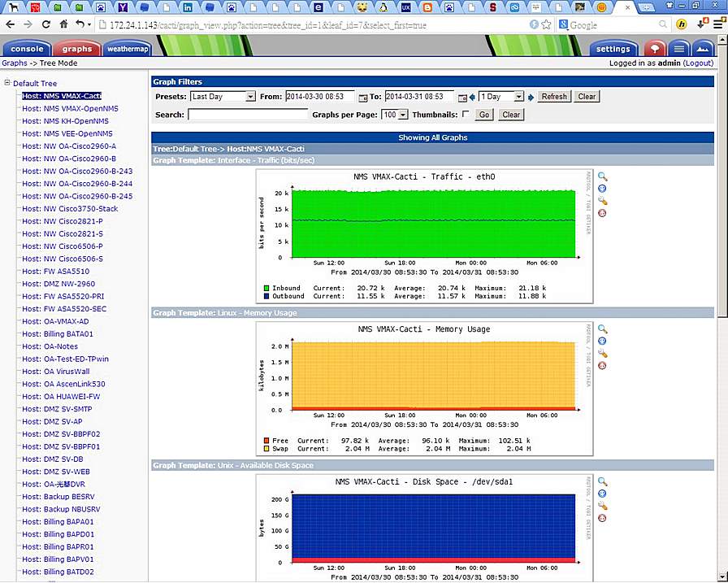728x583 pixels.
Task: Open the wrench-magnifier icon beside the Memory Usage graph
Action: pos(602,353)
